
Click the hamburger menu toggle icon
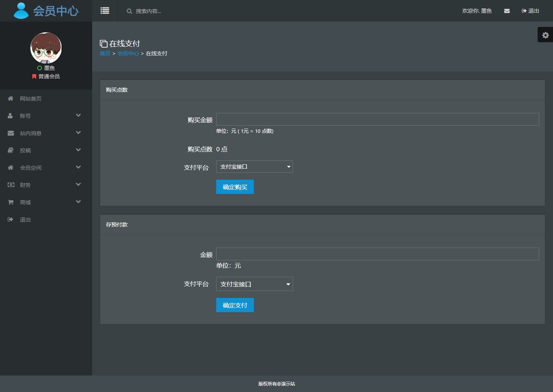click(x=105, y=11)
